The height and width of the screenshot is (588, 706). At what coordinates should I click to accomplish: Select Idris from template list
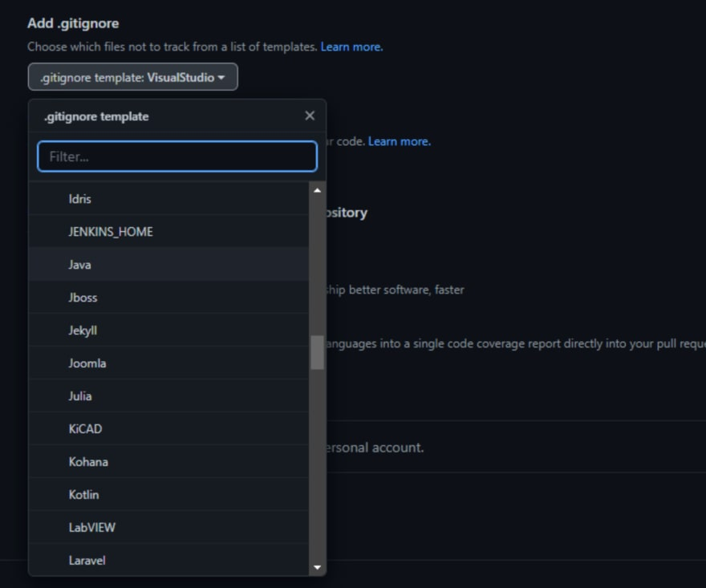pyautogui.click(x=168, y=199)
